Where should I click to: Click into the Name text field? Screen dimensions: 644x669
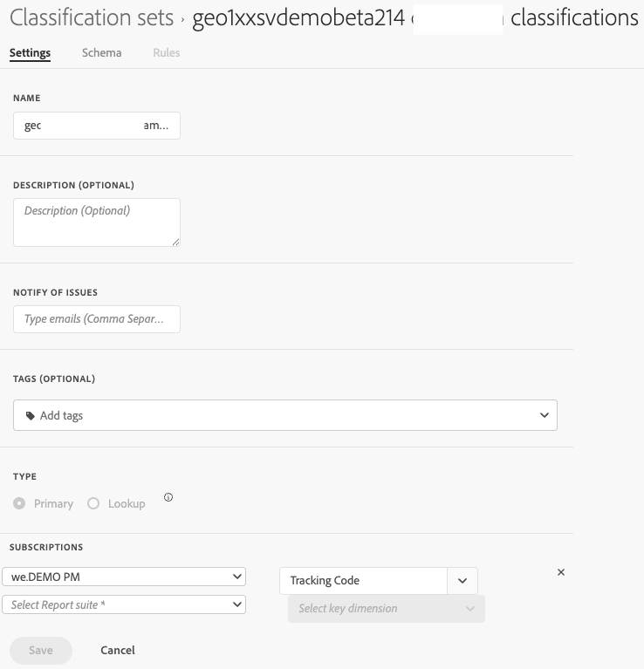96,126
